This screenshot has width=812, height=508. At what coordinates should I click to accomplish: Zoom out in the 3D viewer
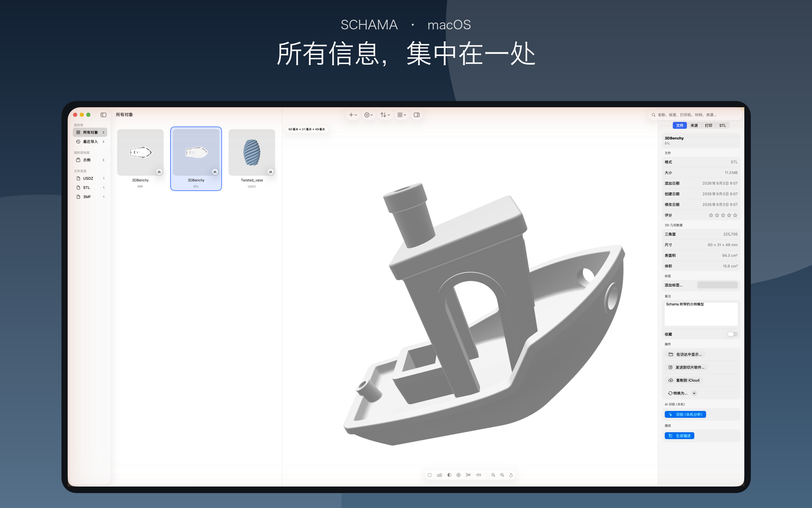click(x=493, y=475)
